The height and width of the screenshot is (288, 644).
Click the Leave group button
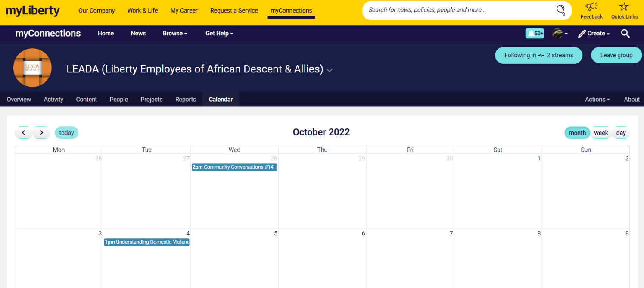click(x=616, y=55)
